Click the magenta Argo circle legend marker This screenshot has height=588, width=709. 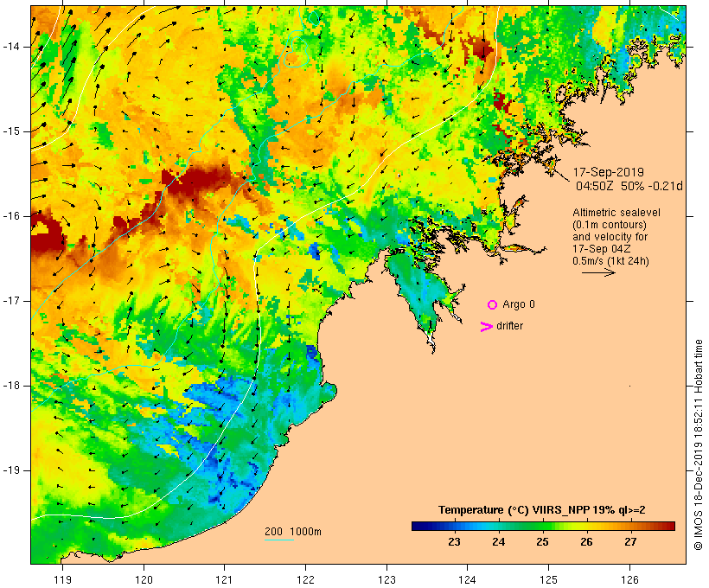coord(493,305)
